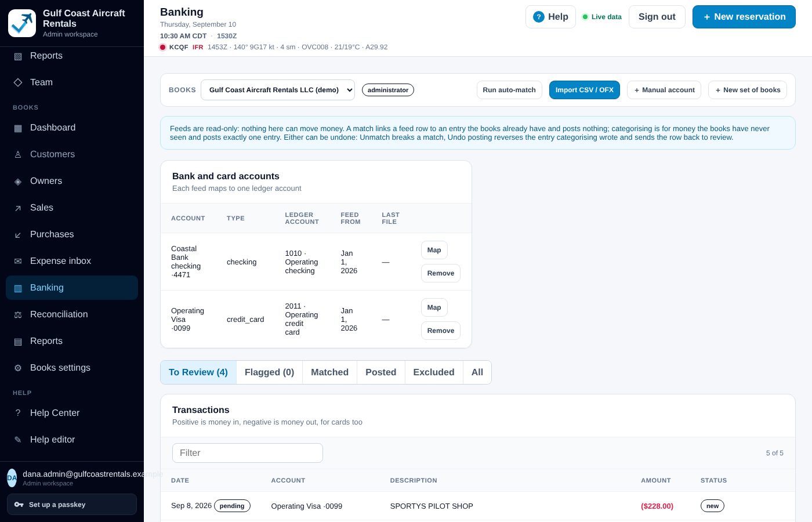
Task: Click the Purchases arrow icon
Action: coord(18,235)
